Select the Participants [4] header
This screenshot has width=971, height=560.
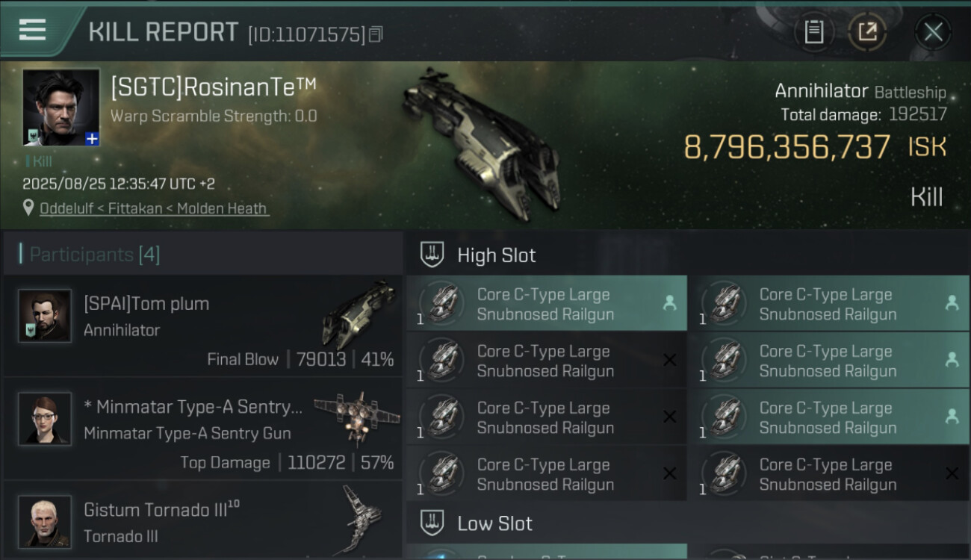pos(94,255)
